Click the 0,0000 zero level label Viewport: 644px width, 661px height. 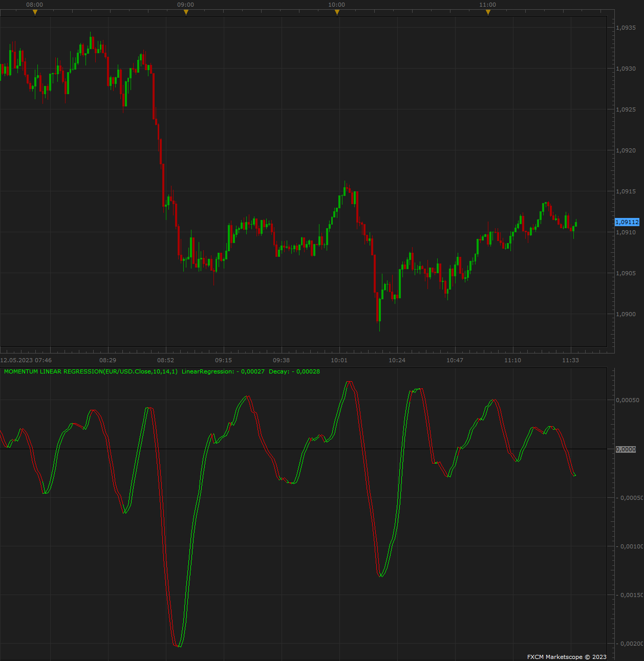coord(626,449)
